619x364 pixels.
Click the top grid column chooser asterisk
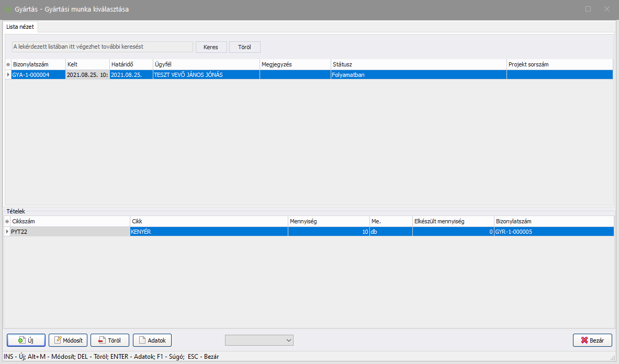tap(8, 64)
